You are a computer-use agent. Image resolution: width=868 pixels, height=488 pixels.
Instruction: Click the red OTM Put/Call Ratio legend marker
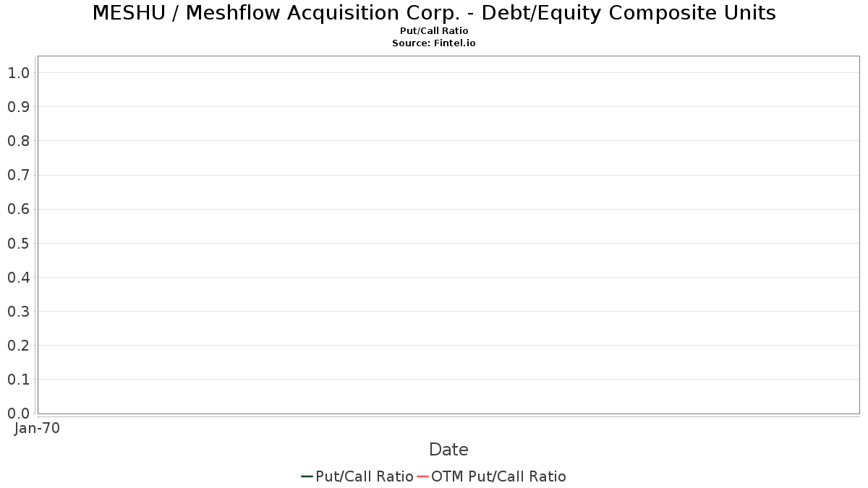[x=422, y=476]
